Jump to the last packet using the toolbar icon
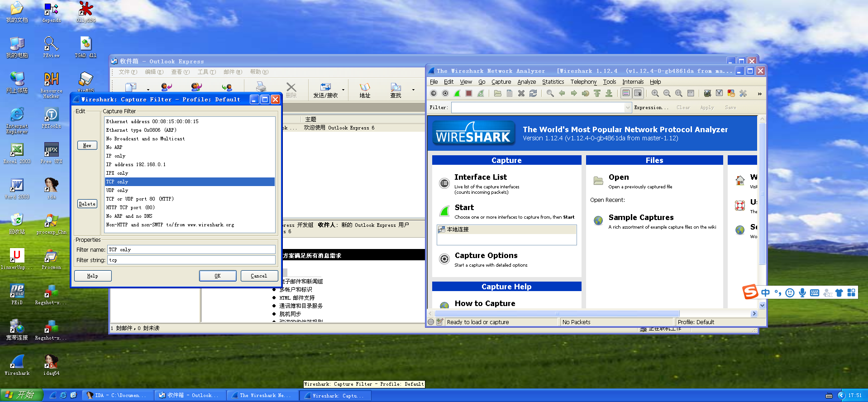The height and width of the screenshot is (402, 868). [609, 93]
